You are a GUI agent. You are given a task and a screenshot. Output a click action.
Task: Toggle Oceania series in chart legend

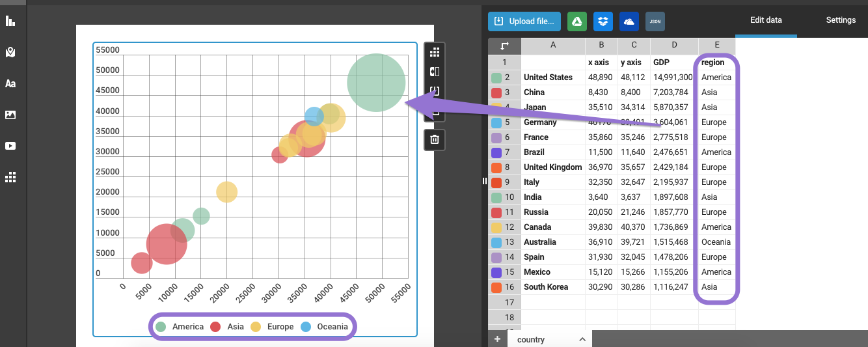324,327
